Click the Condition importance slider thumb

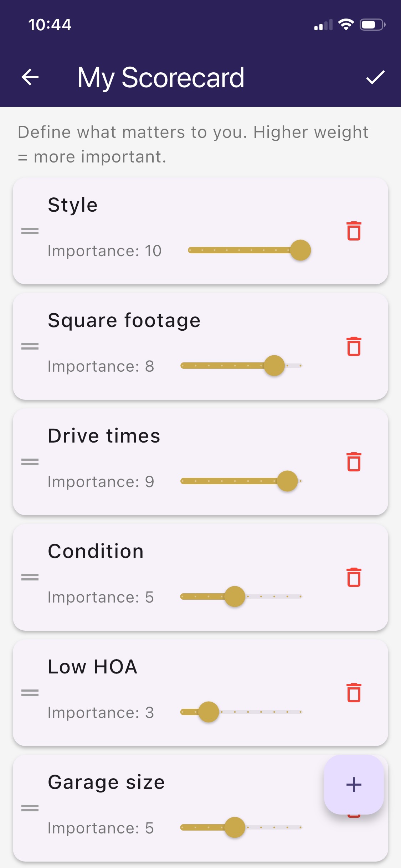pyautogui.click(x=235, y=596)
